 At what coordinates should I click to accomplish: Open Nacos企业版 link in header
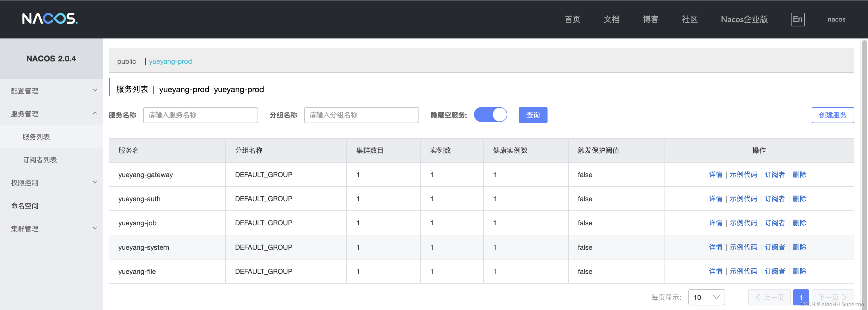click(x=744, y=19)
